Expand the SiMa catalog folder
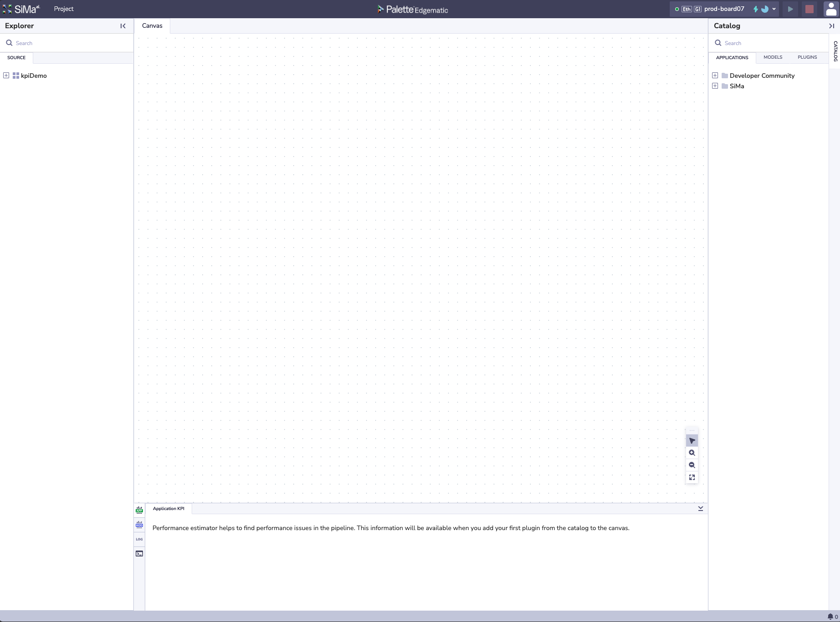This screenshot has height=622, width=840. click(x=715, y=86)
